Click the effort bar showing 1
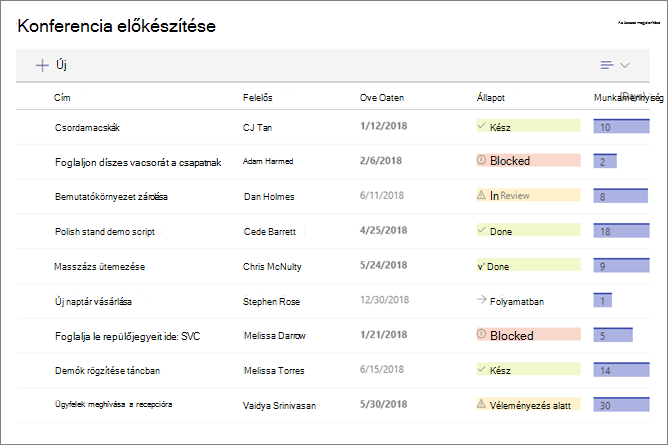668x445 pixels. (603, 300)
